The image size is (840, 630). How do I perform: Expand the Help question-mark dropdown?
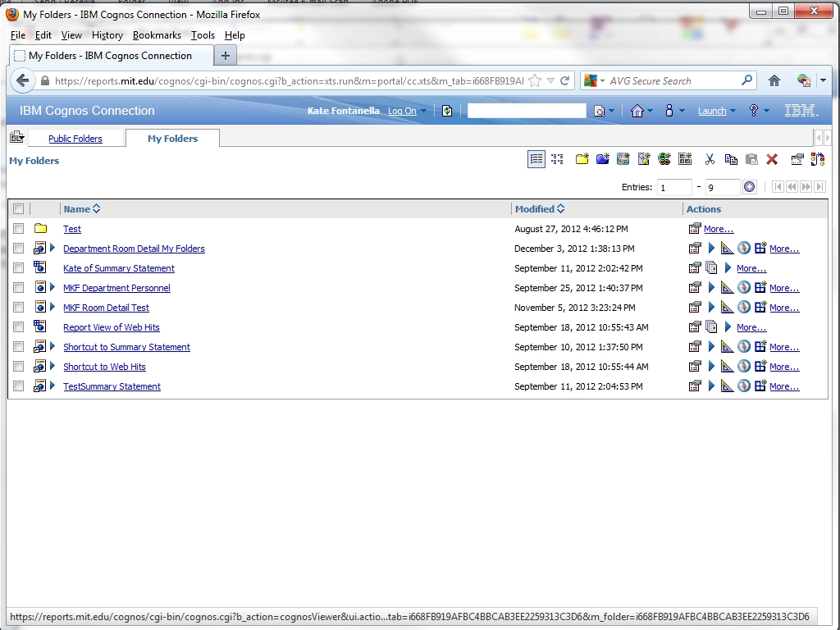tap(766, 111)
